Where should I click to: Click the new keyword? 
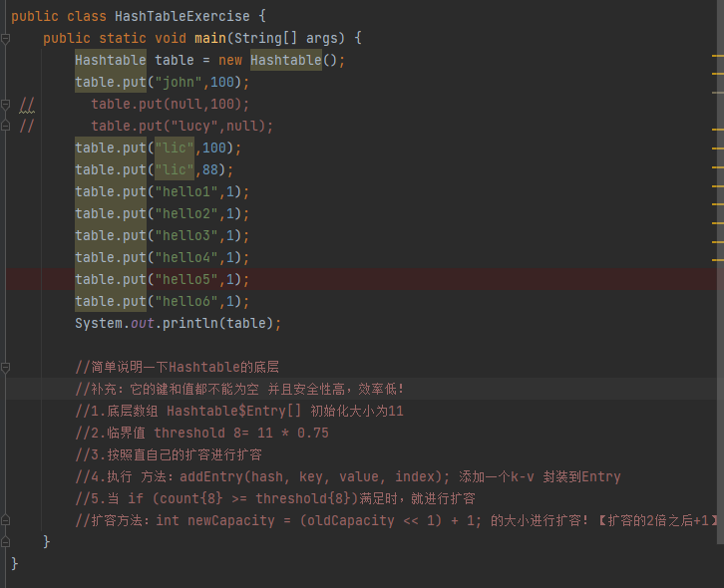pos(230,61)
